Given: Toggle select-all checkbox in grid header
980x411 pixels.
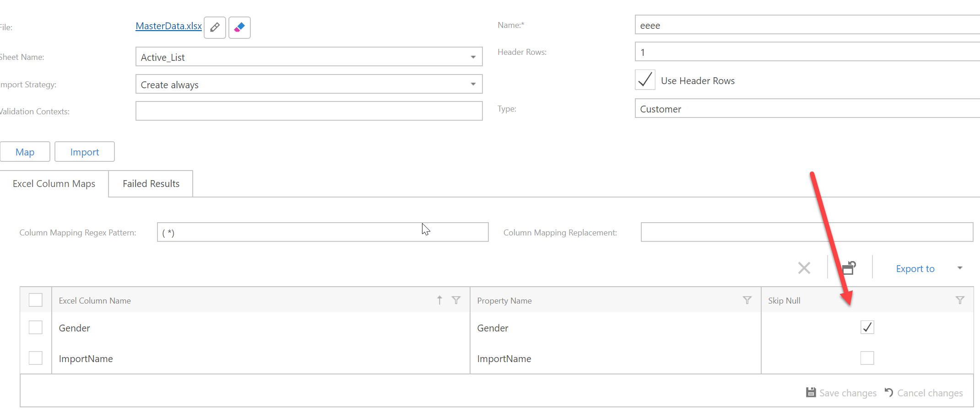Looking at the screenshot, I should tap(35, 300).
